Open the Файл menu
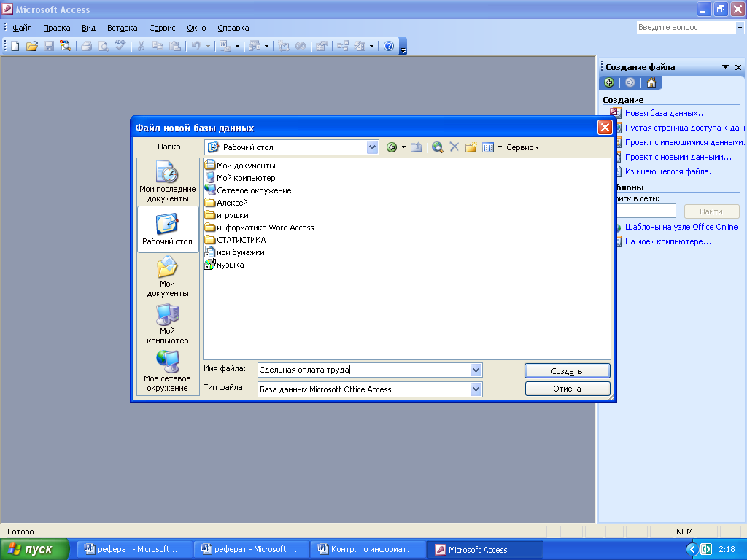This screenshot has height=560, width=747. pos(22,28)
